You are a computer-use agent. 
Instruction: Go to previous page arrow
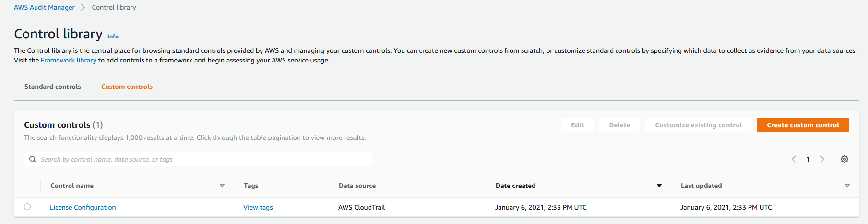point(794,159)
